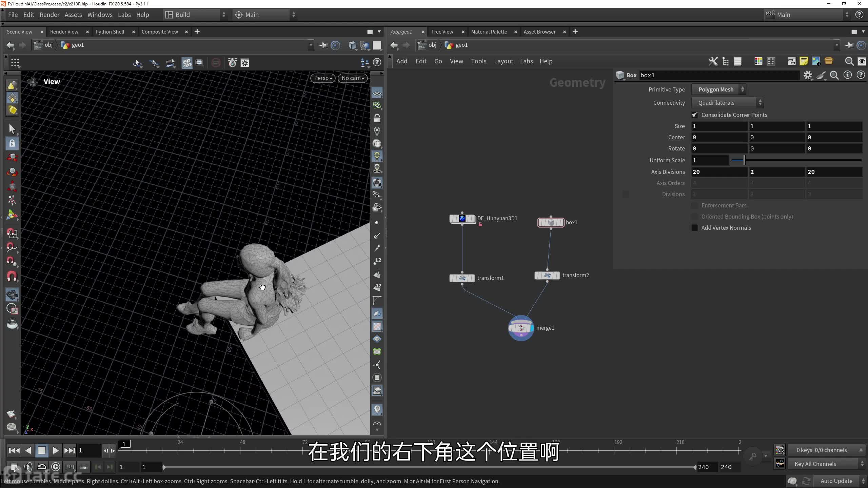
Task: Click the parameter gear settings icon
Action: [x=808, y=75]
